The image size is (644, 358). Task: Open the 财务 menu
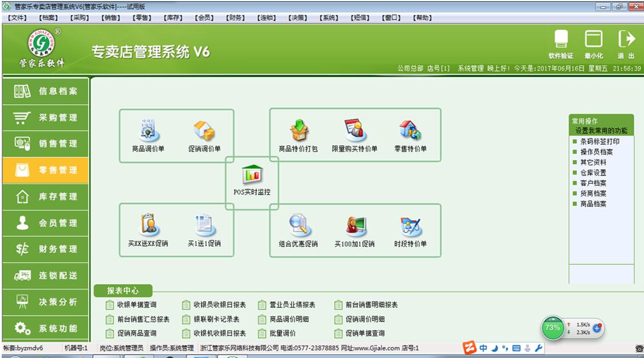coord(234,17)
